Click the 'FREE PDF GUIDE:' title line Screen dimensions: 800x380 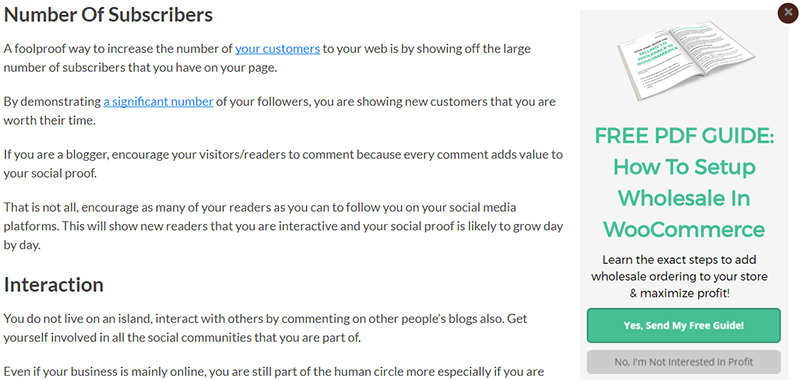click(x=684, y=136)
